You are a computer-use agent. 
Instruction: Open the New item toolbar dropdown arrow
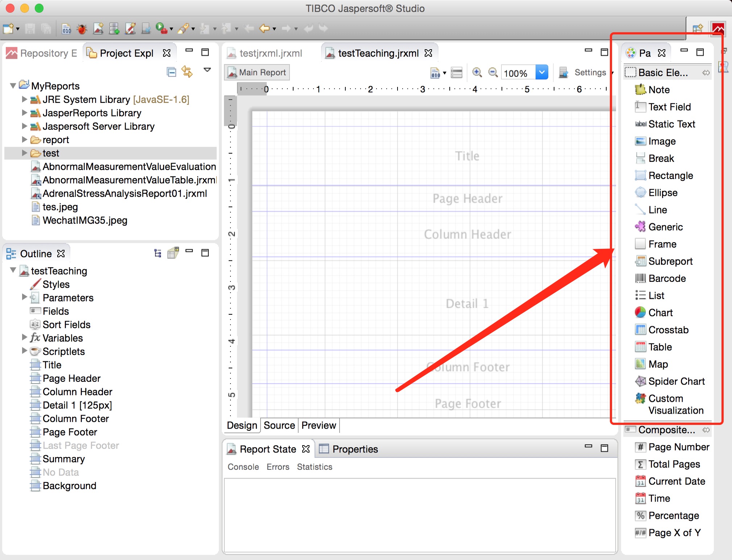click(18, 29)
